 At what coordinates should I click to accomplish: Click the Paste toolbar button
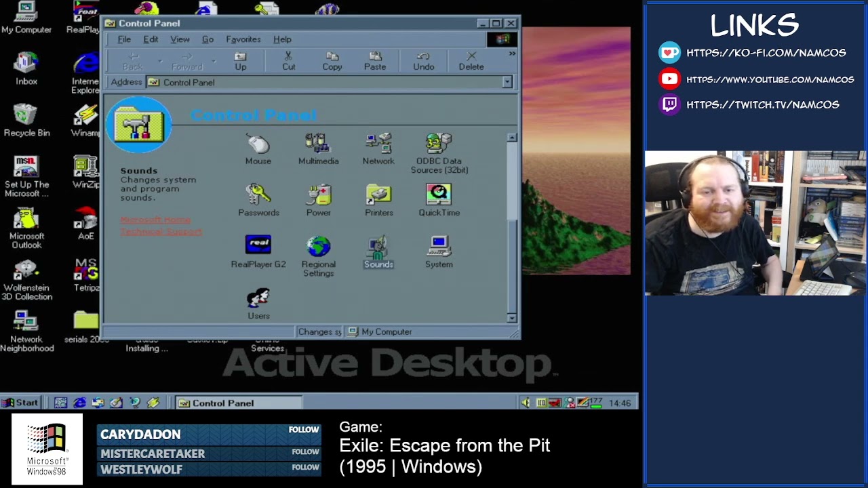pyautogui.click(x=375, y=61)
